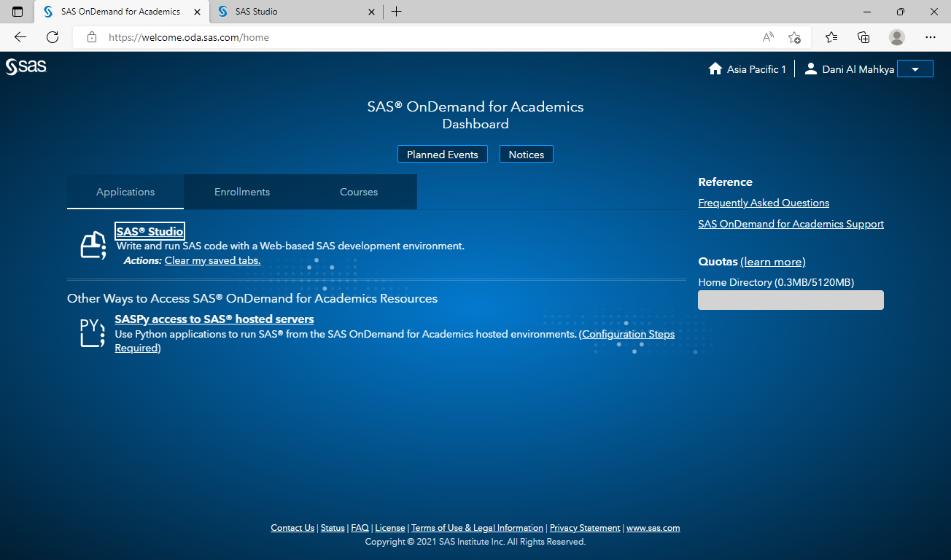Switch to the Enrollments tab
Image resolution: width=951 pixels, height=560 pixels.
point(242,192)
